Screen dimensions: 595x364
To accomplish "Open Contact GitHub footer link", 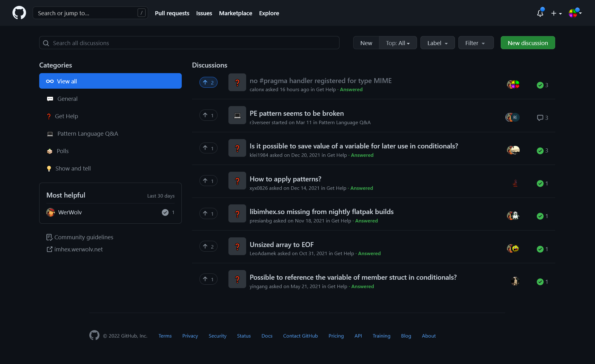I will point(300,336).
